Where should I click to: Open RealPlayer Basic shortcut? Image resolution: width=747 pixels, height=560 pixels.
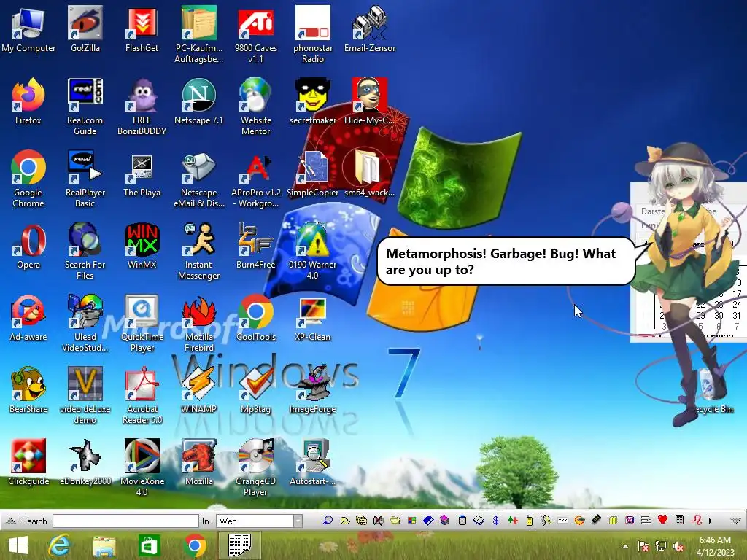click(85, 179)
